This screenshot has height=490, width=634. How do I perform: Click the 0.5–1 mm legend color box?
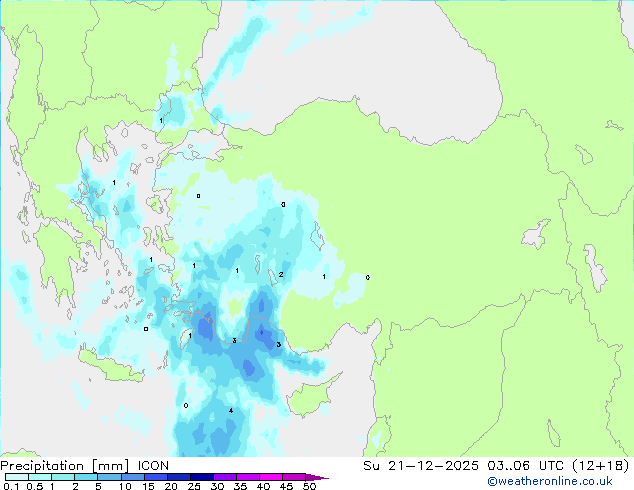[x=40, y=477]
